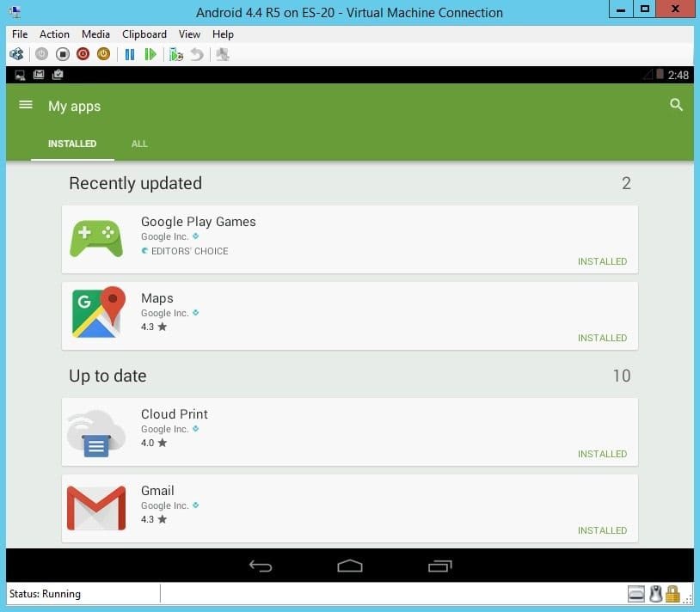Tap the Android home button
This screenshot has height=612, width=700.
[x=350, y=566]
